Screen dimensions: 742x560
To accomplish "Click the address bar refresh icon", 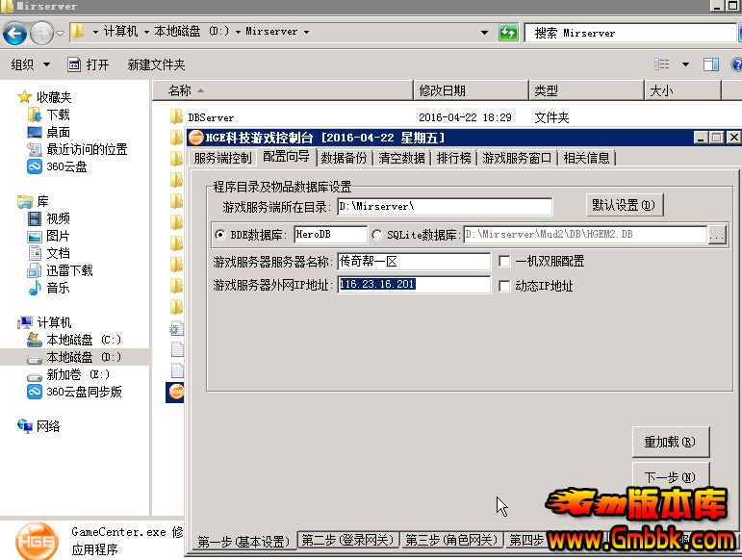I will tap(508, 33).
